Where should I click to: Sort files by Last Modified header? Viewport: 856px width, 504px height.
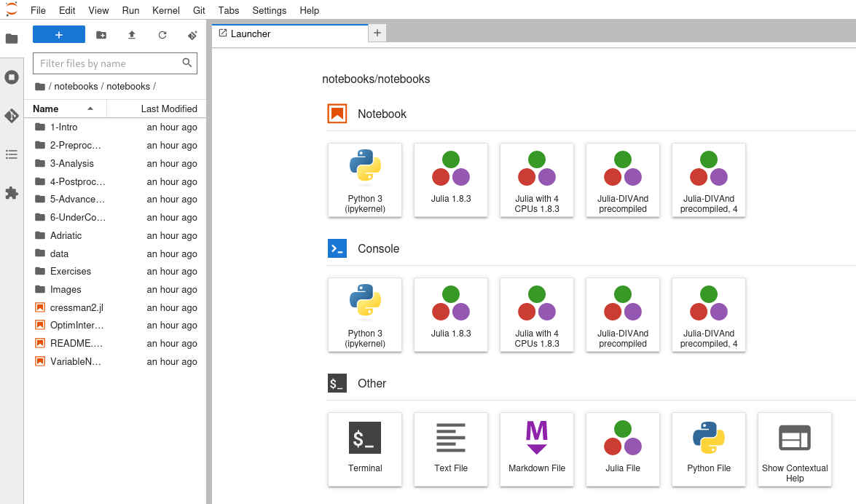(156, 109)
